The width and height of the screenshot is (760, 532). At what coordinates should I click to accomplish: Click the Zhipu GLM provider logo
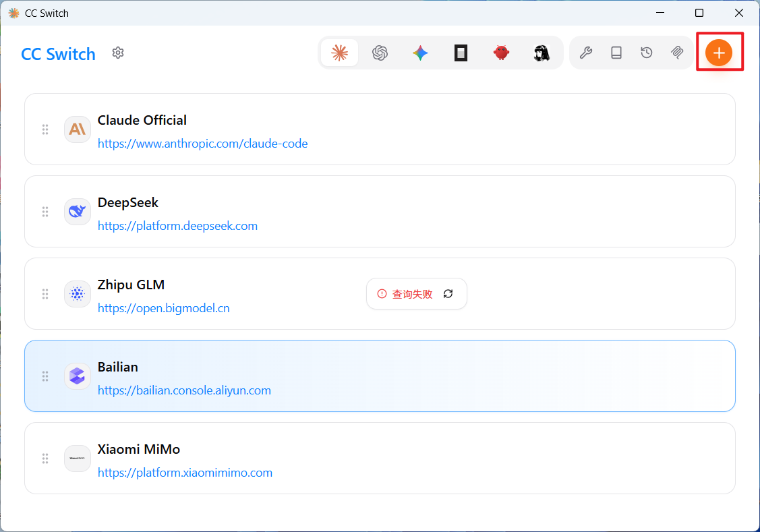pyautogui.click(x=78, y=293)
